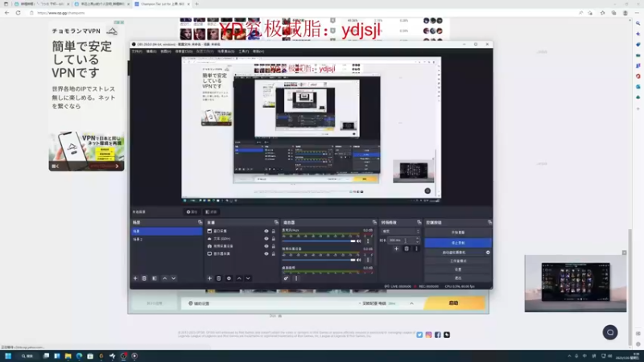This screenshot has width=644, height=362.
Task: Add a new scene with the Scenes panel plus icon
Action: coord(135,278)
